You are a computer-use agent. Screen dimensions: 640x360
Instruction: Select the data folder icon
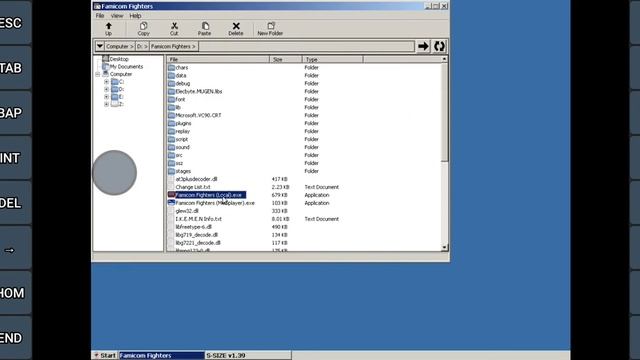point(171,76)
